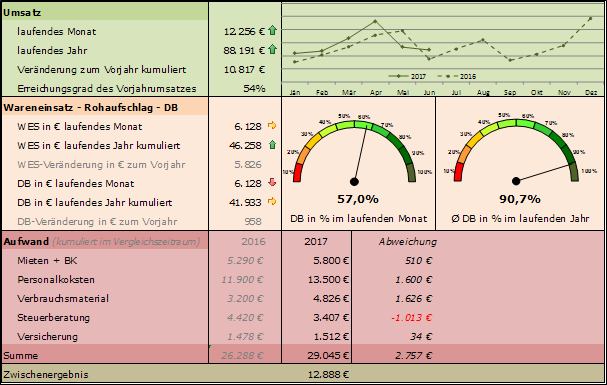607x385 pixels.
Task: Click red down arrow next to DB laufendes Monat
Action: [272, 182]
